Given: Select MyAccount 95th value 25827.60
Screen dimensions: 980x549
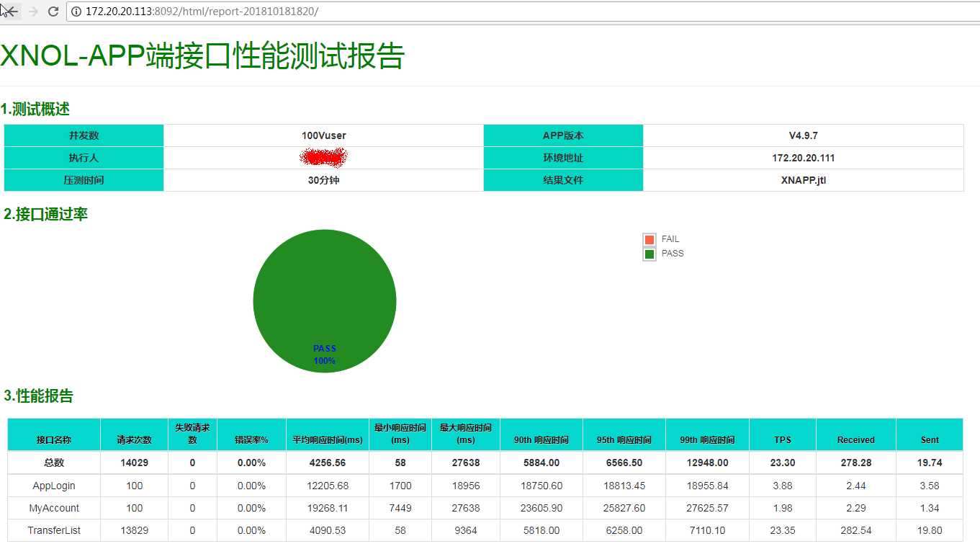Looking at the screenshot, I should (624, 508).
